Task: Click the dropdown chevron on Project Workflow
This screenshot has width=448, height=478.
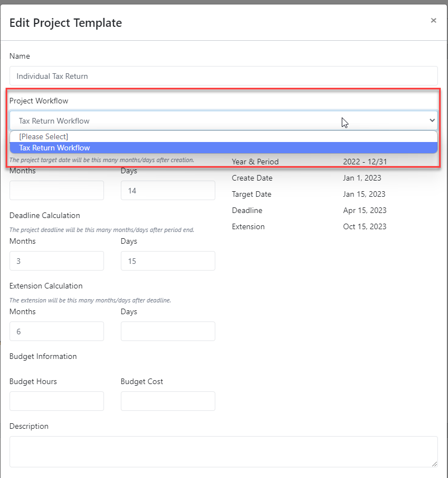Action: 432,121
